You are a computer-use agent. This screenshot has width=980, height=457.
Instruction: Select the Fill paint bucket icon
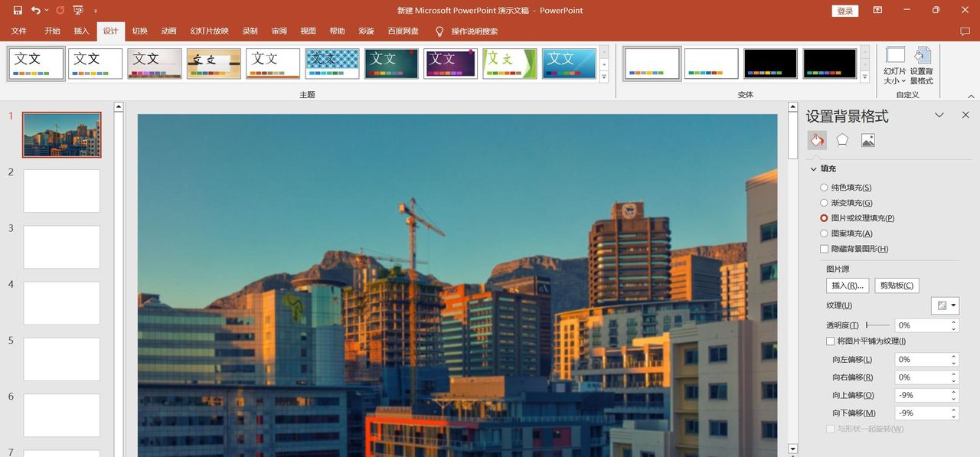point(817,140)
